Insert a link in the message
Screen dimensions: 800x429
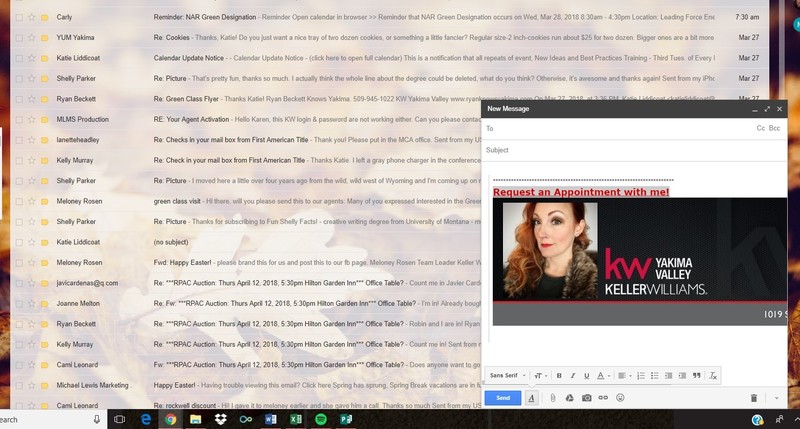coord(603,398)
